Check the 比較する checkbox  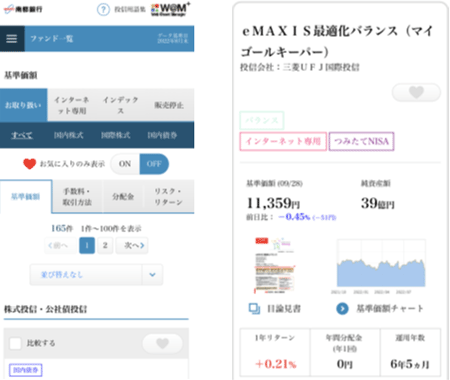15,343
